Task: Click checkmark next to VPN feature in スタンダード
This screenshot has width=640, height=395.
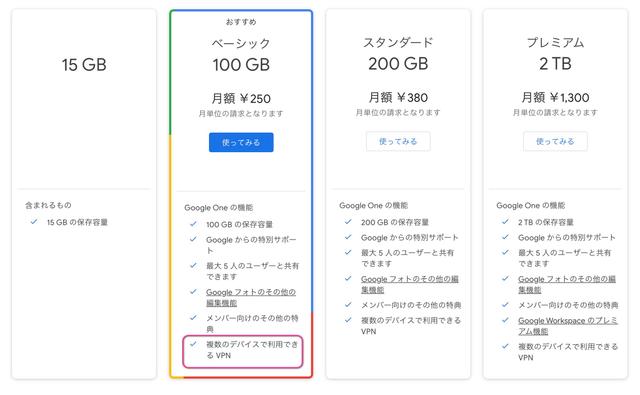Action: coord(348,320)
